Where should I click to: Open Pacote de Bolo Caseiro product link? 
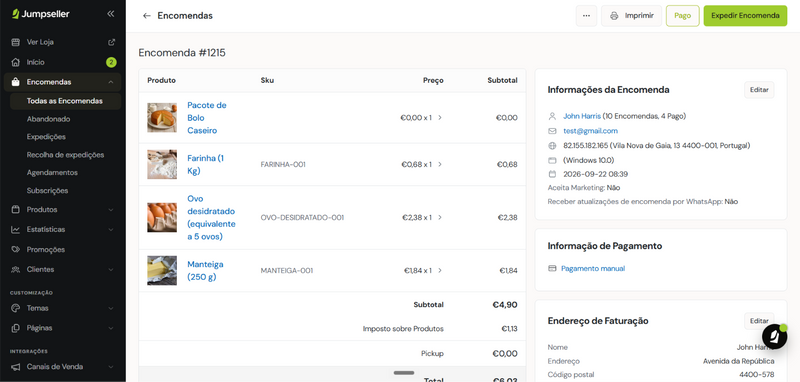[207, 118]
